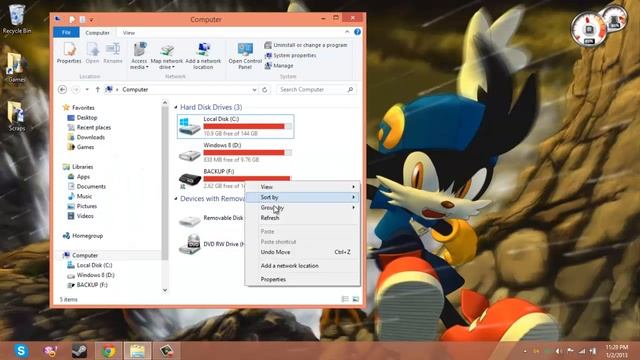Viewport: 640px width, 360px height.
Task: Click the Search Computer field
Action: pyautogui.click(x=316, y=89)
